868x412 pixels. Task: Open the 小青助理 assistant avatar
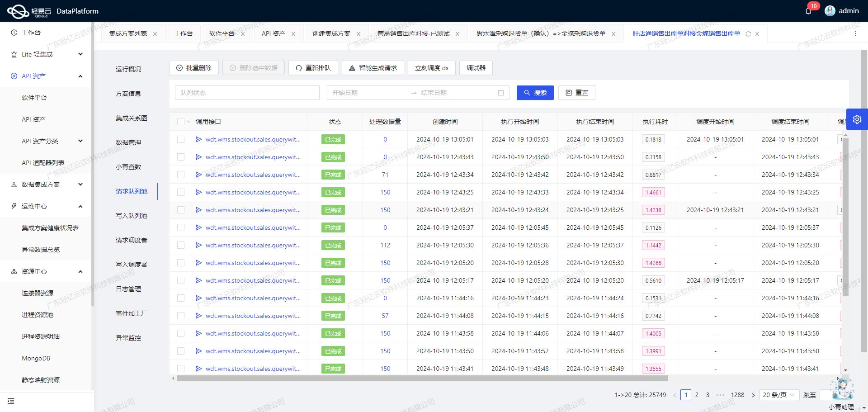[842, 389]
